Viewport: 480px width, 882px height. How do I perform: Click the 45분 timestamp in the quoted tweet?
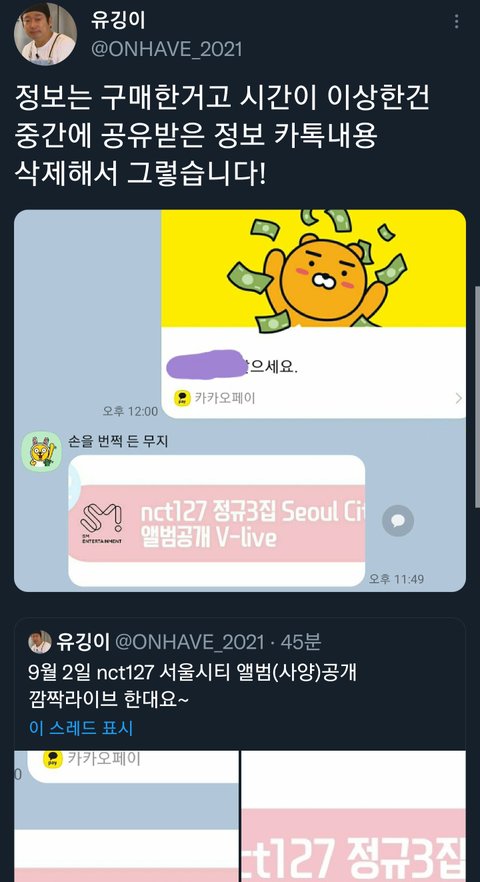click(x=301, y=642)
